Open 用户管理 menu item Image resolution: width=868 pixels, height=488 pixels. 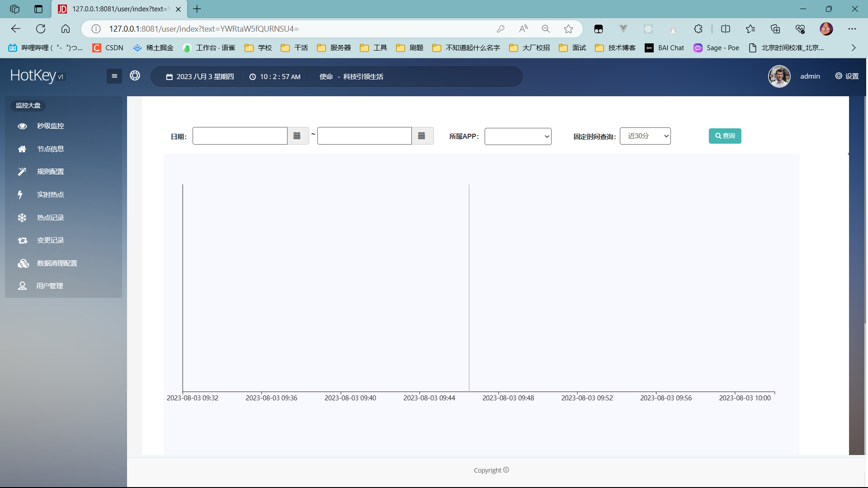point(49,286)
